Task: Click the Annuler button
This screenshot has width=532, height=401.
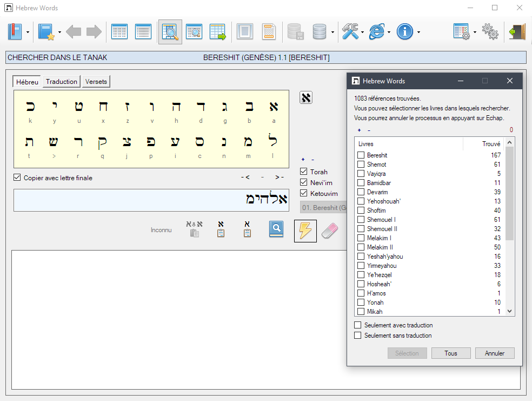Action: coord(495,353)
